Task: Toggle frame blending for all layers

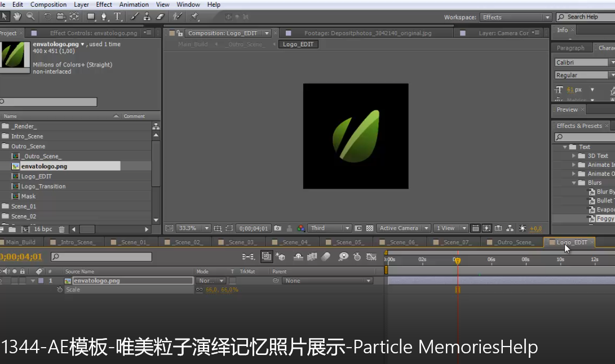Action: click(312, 257)
